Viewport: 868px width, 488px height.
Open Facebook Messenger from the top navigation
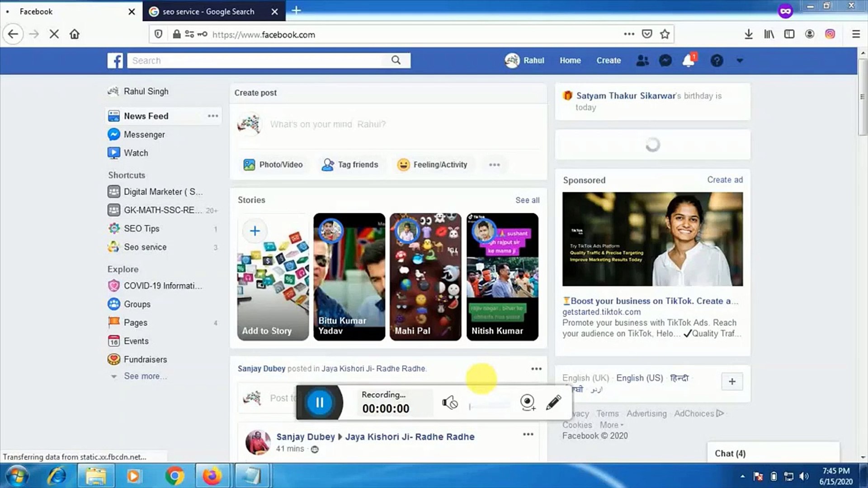pos(665,60)
